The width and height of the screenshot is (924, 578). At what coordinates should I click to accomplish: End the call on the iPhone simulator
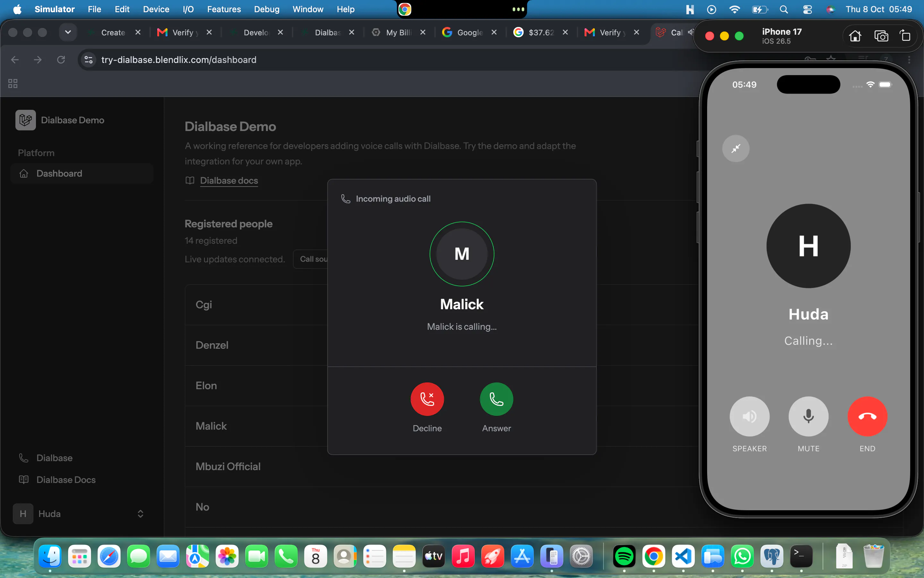[x=867, y=416]
